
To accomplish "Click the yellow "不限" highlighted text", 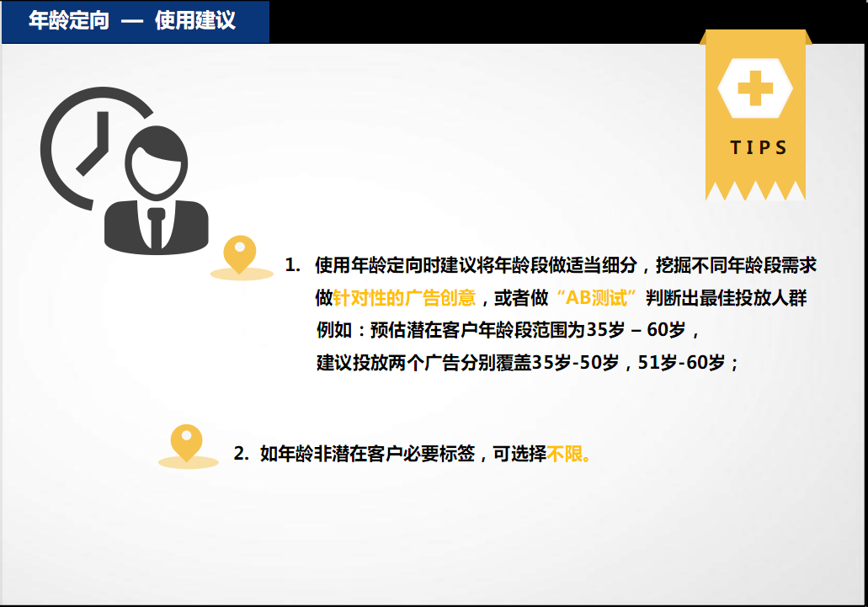I will pyautogui.click(x=569, y=455).
